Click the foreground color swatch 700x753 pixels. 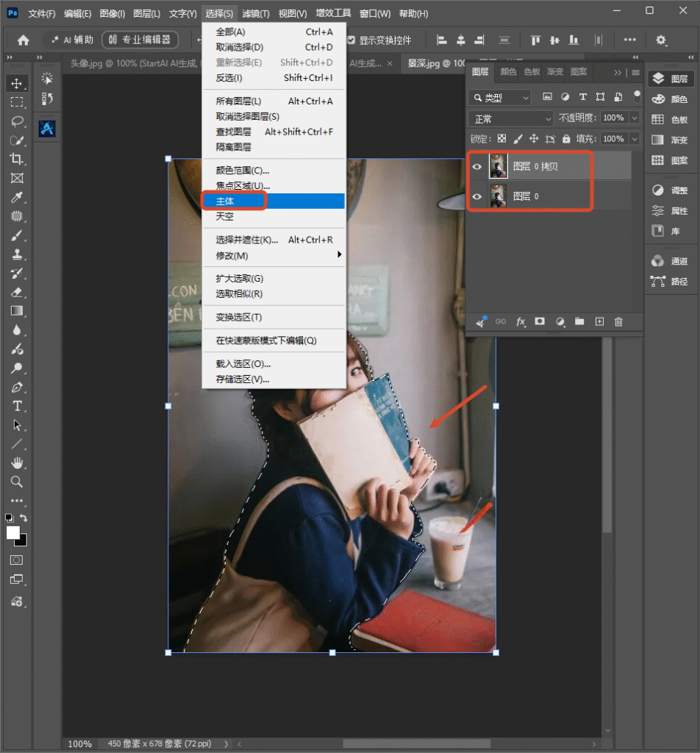click(13, 532)
